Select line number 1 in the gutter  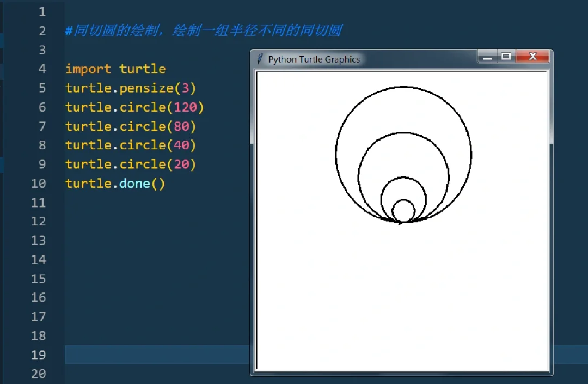[x=42, y=11]
